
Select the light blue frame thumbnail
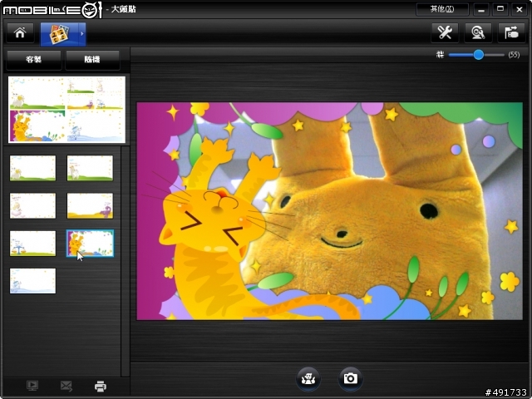click(32, 281)
